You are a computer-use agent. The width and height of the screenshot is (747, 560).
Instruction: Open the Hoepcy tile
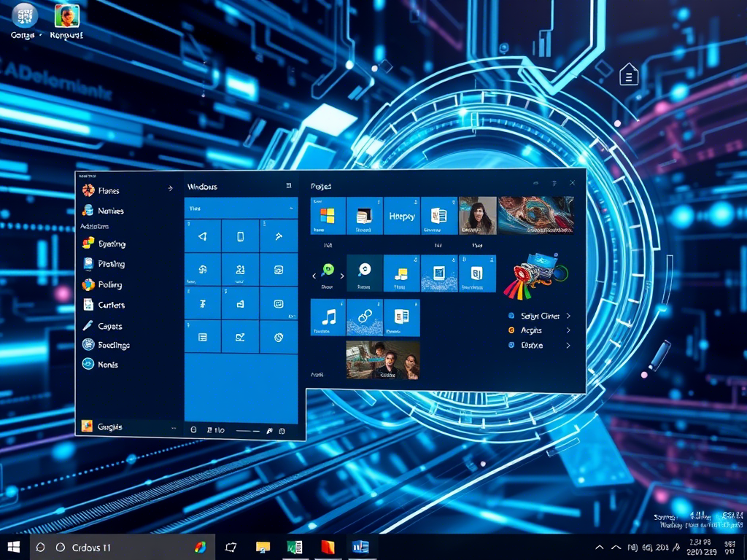point(402,216)
